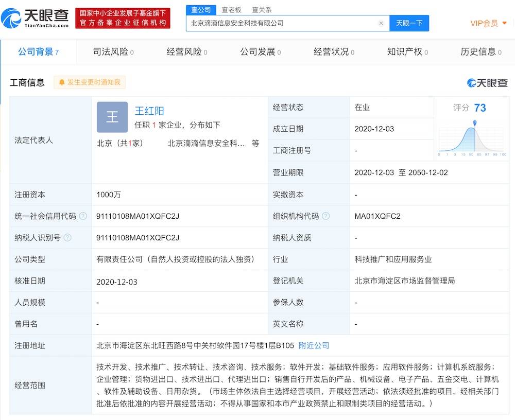
Task: Click the industry value 科技推广和应用服务业
Action: tap(393, 259)
